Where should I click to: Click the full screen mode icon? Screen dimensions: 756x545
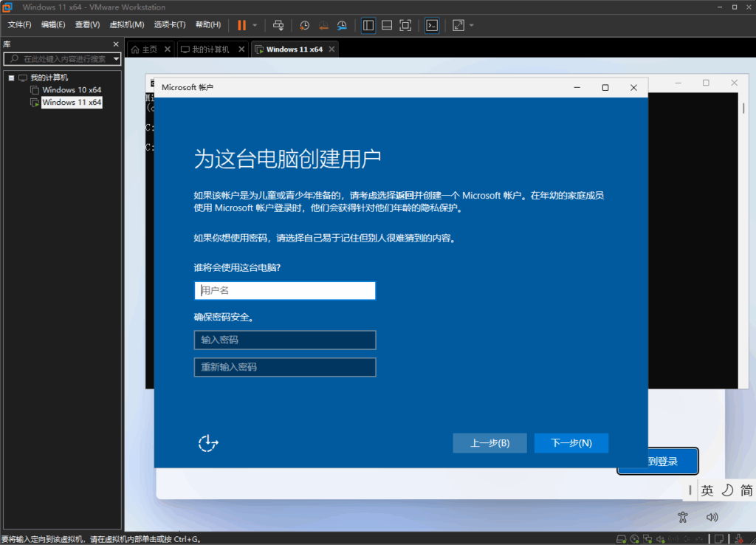(x=405, y=25)
